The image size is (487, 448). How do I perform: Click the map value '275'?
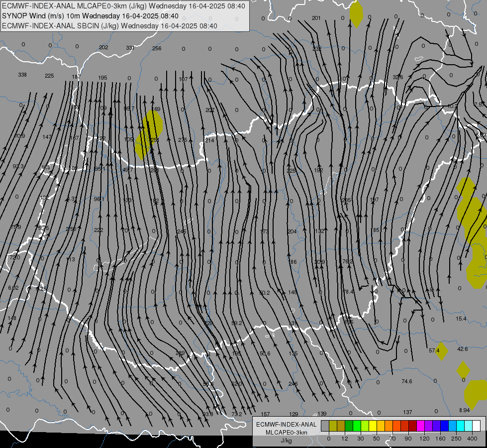tap(183, 140)
